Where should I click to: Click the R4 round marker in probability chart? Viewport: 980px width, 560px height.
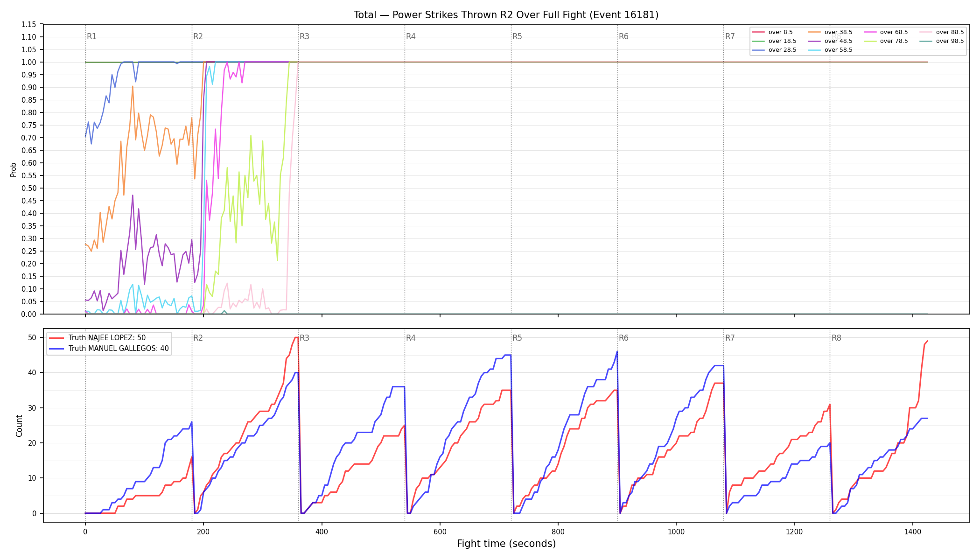coord(411,36)
